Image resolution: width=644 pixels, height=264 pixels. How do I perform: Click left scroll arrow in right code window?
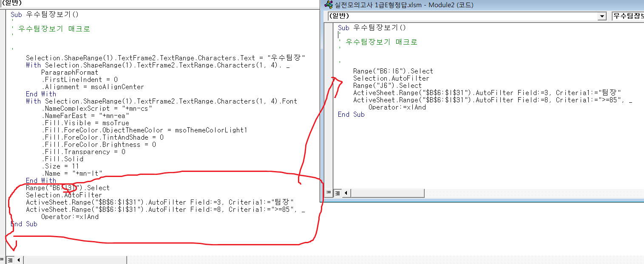coord(346,193)
